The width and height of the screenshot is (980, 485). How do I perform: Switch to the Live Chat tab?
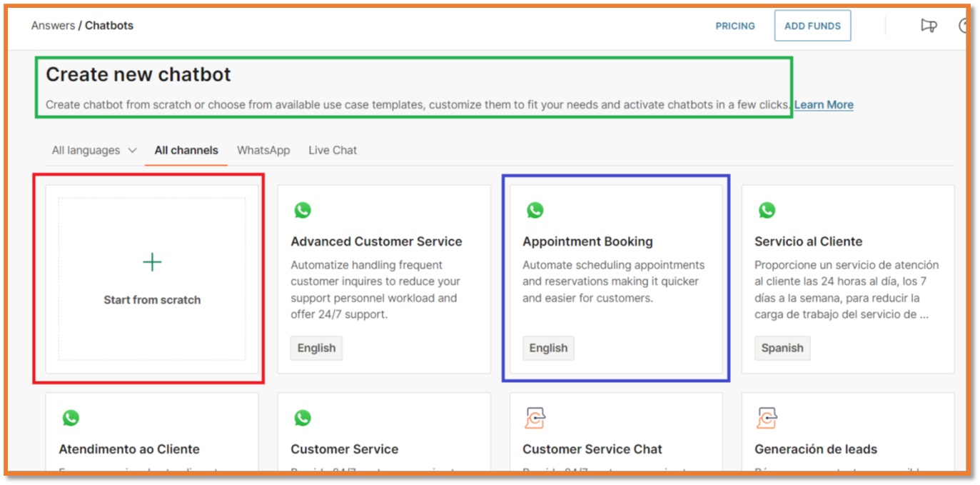(333, 151)
